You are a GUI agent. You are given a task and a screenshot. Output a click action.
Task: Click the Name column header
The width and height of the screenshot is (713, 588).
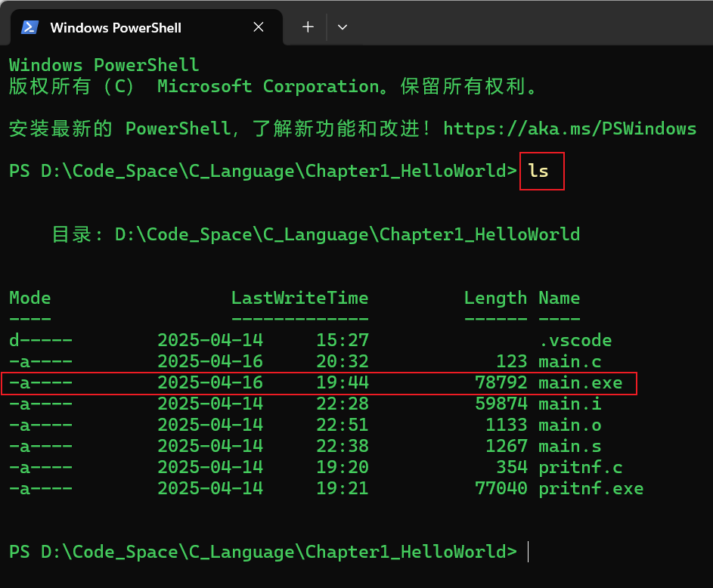(x=560, y=298)
